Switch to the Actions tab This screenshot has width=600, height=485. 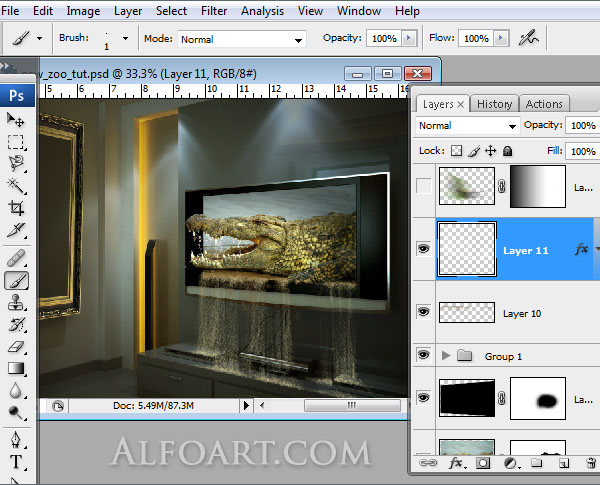(x=544, y=104)
